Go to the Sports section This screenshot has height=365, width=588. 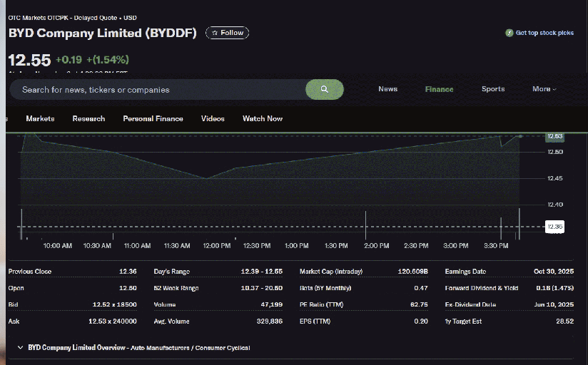(x=493, y=89)
